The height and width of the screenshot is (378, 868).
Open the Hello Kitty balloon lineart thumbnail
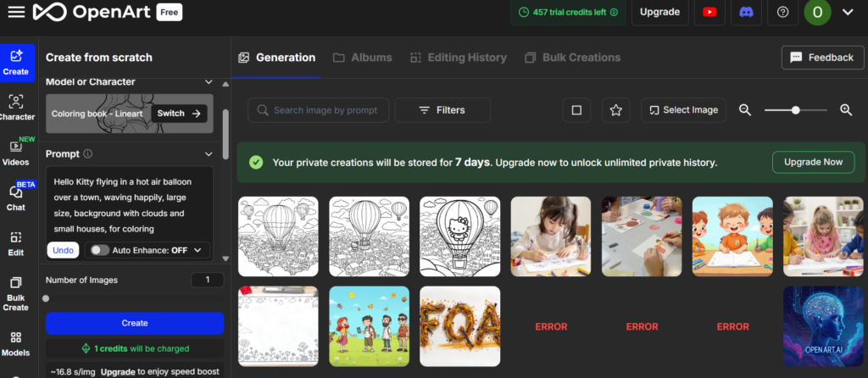tap(459, 236)
